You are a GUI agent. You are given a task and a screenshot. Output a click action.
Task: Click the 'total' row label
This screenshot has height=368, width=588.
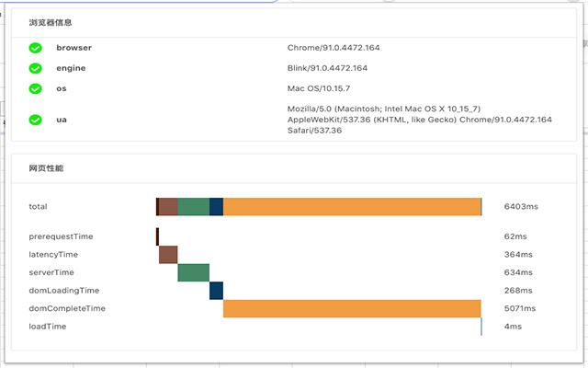(x=38, y=206)
